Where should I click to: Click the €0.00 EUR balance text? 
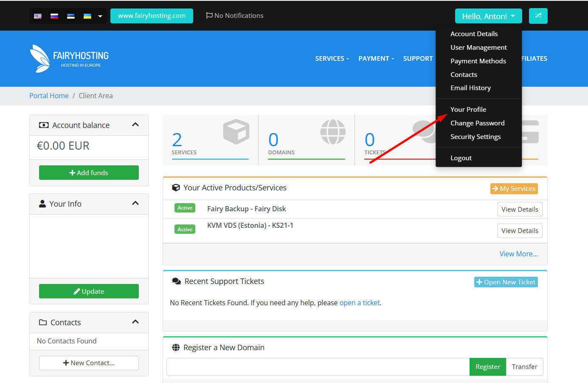(x=63, y=146)
